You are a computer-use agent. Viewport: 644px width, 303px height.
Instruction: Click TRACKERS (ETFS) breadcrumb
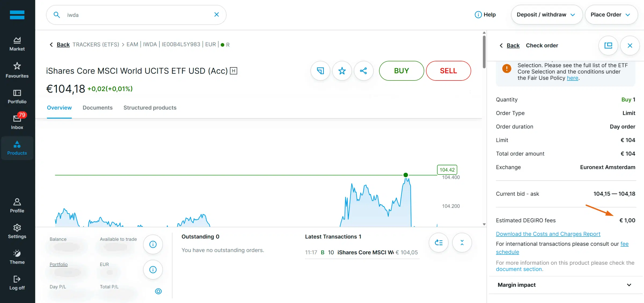pyautogui.click(x=96, y=45)
